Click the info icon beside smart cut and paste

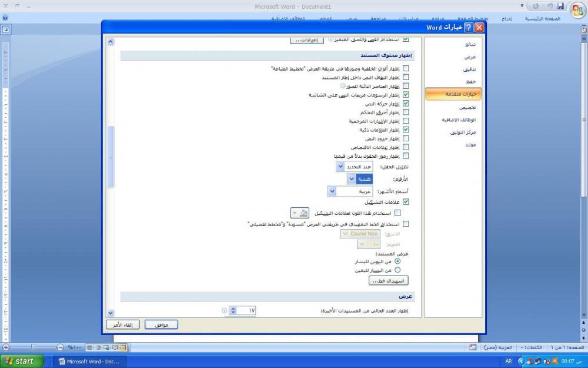[x=330, y=39]
